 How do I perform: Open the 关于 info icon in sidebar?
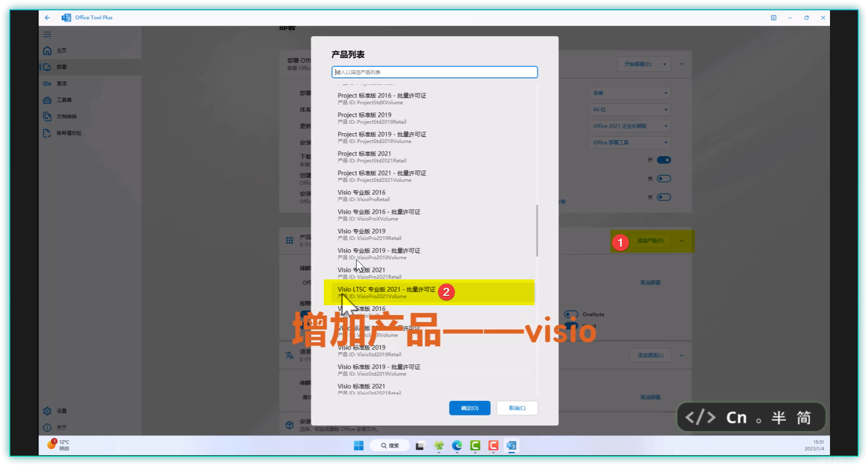47,428
